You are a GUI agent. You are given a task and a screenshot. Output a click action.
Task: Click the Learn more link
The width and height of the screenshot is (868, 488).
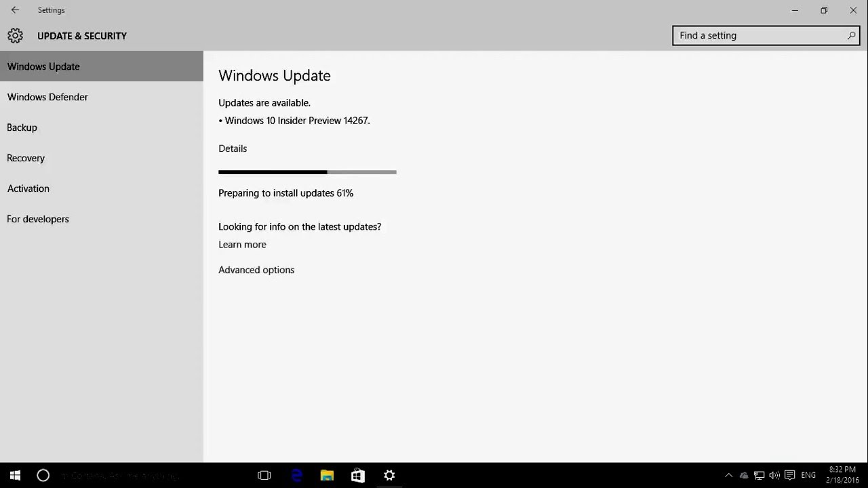[242, 245]
